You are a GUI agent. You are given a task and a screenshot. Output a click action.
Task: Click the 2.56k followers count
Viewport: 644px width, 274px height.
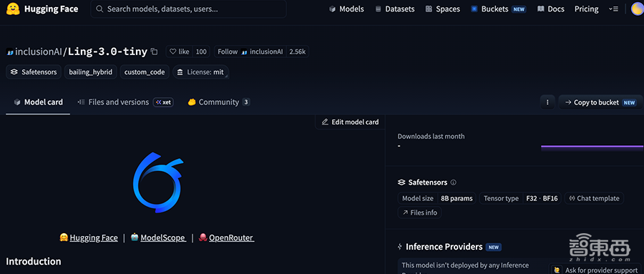(x=298, y=52)
